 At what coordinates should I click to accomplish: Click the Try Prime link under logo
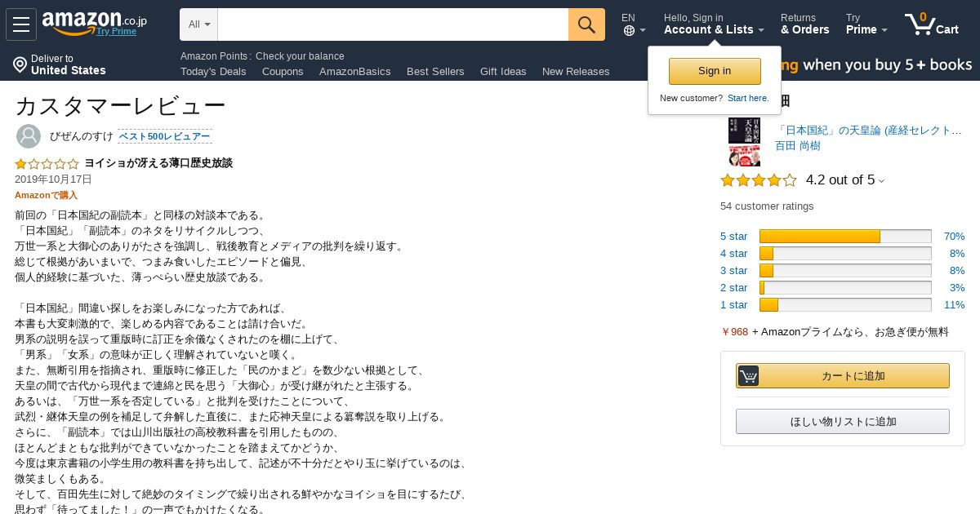(x=116, y=31)
